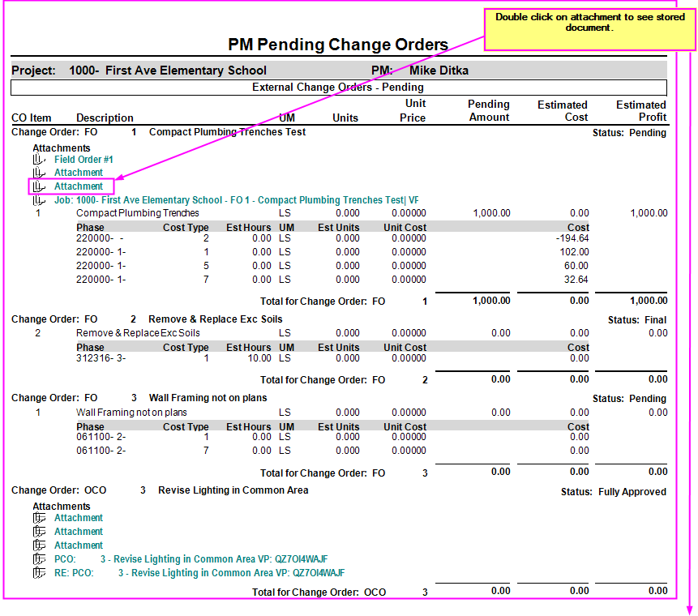
Task: Click the Wall Framing not on plans change order title
Action: click(208, 398)
